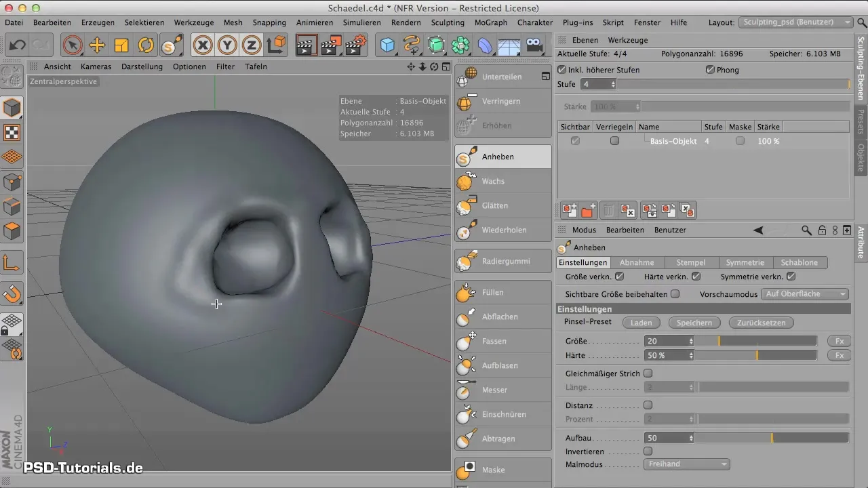Render the active view with the clapperboard icon
Image resolution: width=868 pixels, height=488 pixels.
[x=307, y=45]
